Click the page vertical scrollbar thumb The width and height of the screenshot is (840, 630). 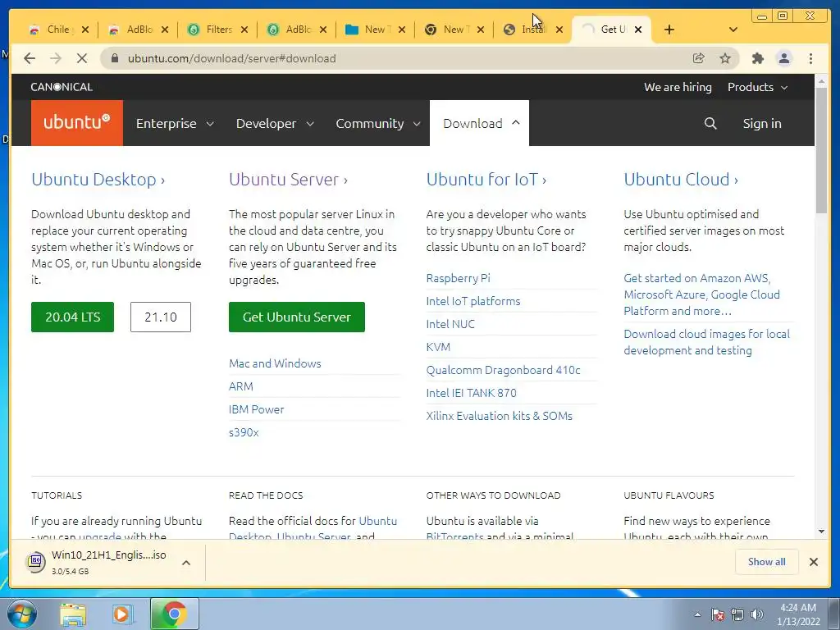coord(821,150)
